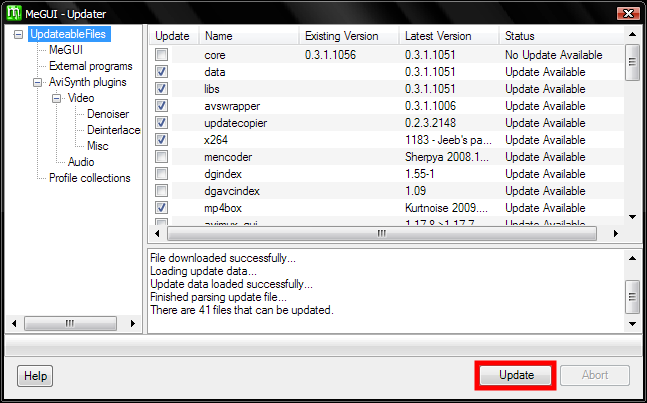Open Help for the updater
This screenshot has width=647, height=403.
click(x=35, y=376)
